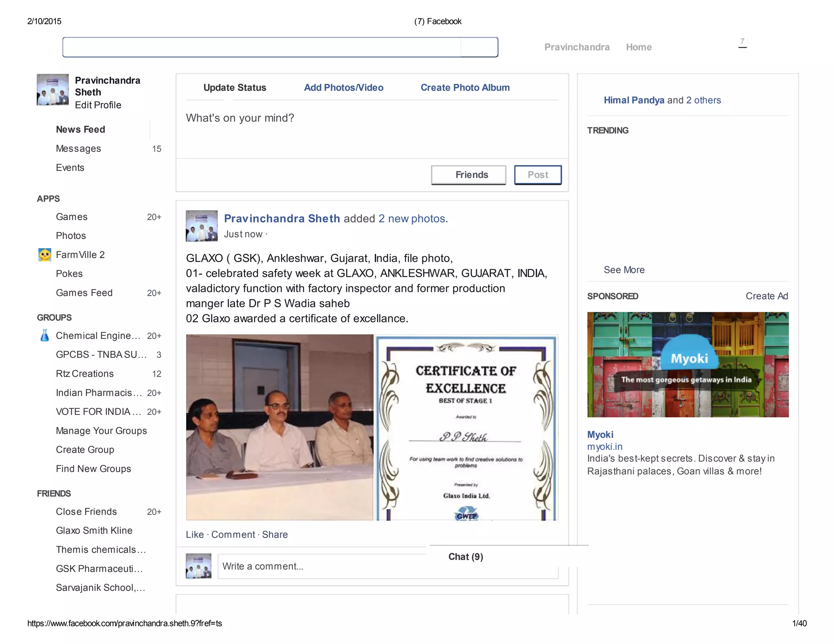Click Create Ad link
Screen dimensions: 834x644
click(766, 296)
